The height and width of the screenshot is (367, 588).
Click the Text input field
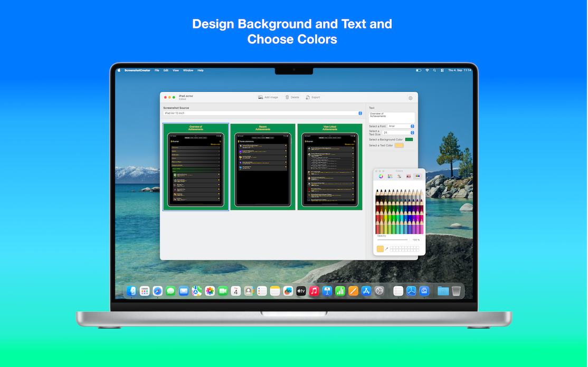coord(392,117)
